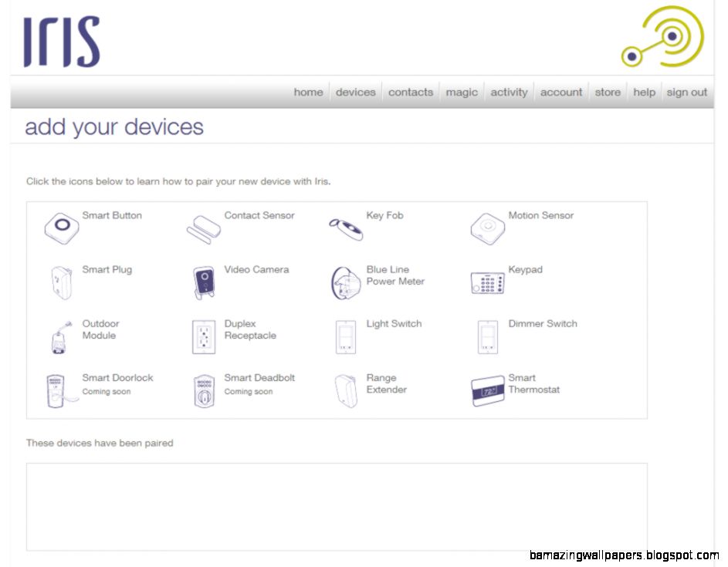Click the Smart Plug icon
Screen dimensions: 728x567
point(62,282)
